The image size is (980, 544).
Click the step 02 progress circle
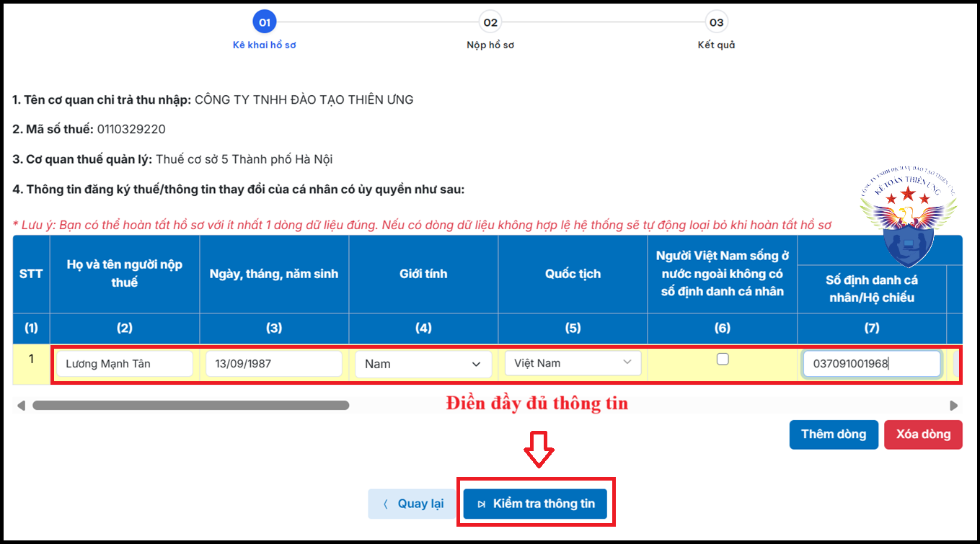[491, 22]
